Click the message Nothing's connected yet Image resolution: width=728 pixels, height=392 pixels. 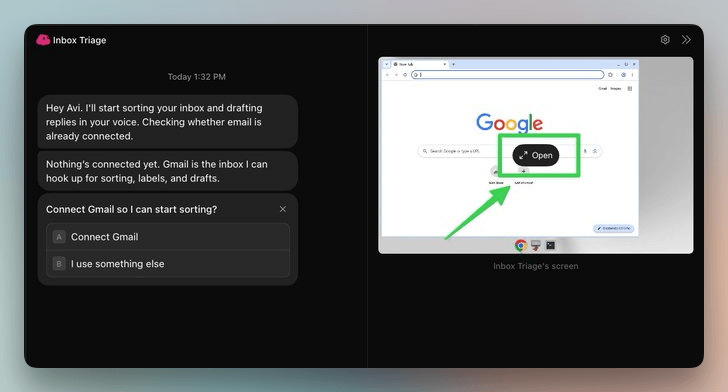click(168, 171)
